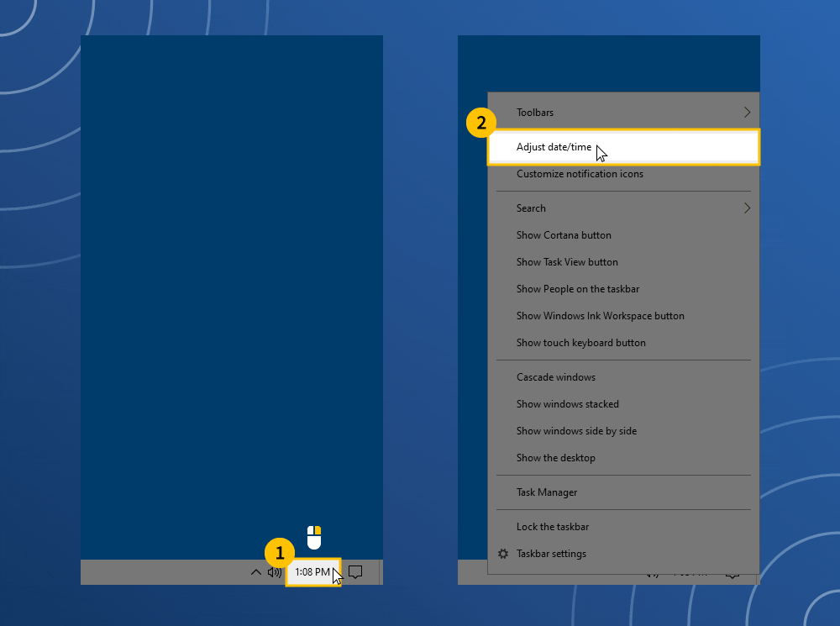
Task: Open the Action Center notification icon in left panel
Action: [355, 572]
